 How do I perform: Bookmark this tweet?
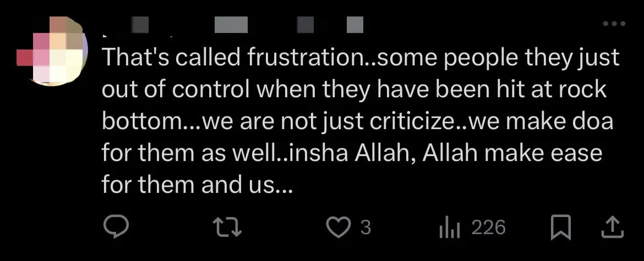click(x=560, y=227)
